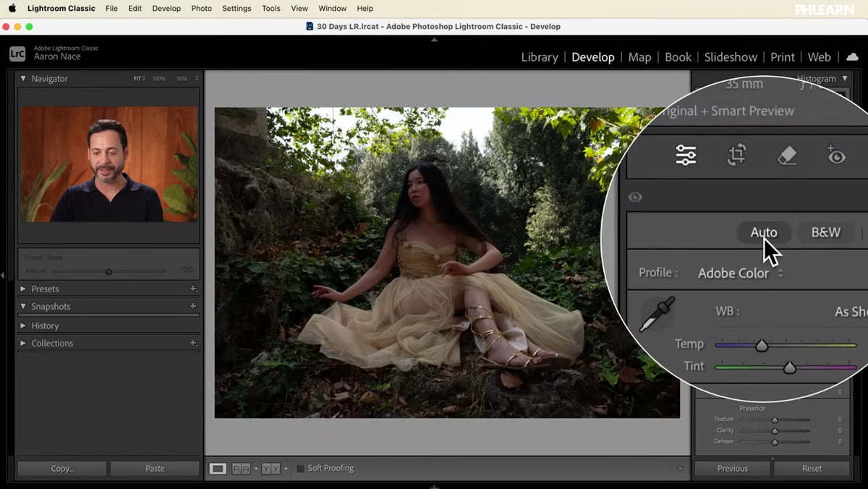Switch to the Library module

tap(540, 57)
